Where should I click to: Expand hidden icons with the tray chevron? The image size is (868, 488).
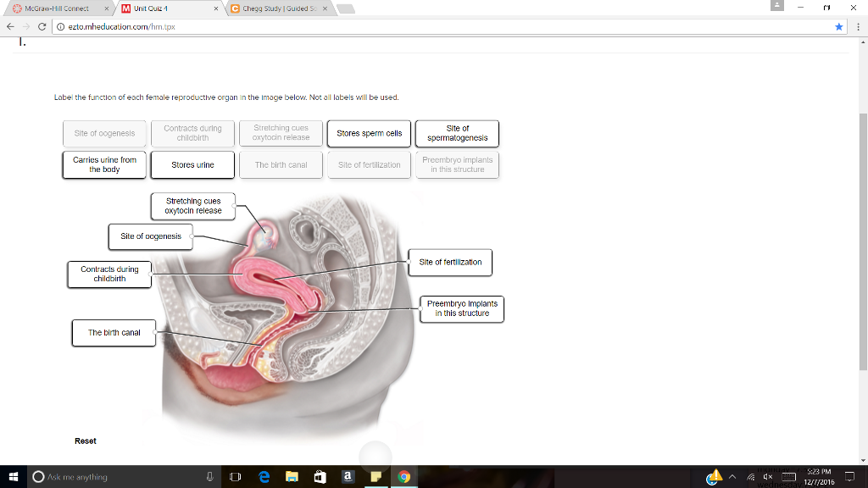click(731, 476)
